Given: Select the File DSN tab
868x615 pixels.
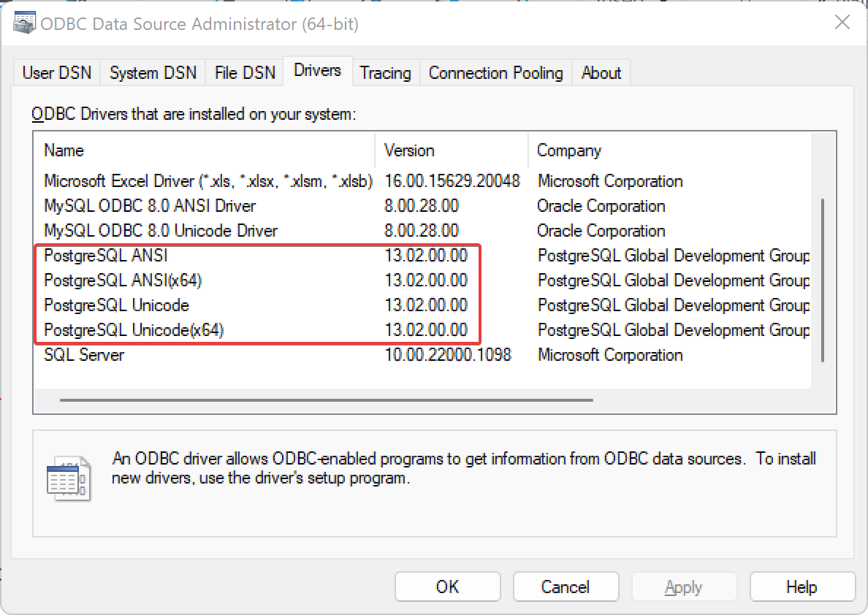Looking at the screenshot, I should [245, 73].
